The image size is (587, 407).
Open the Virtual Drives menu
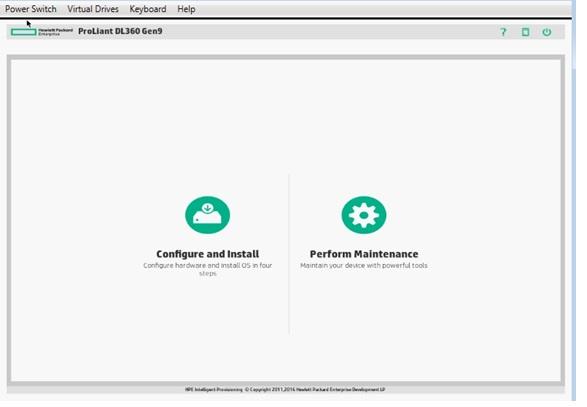93,9
